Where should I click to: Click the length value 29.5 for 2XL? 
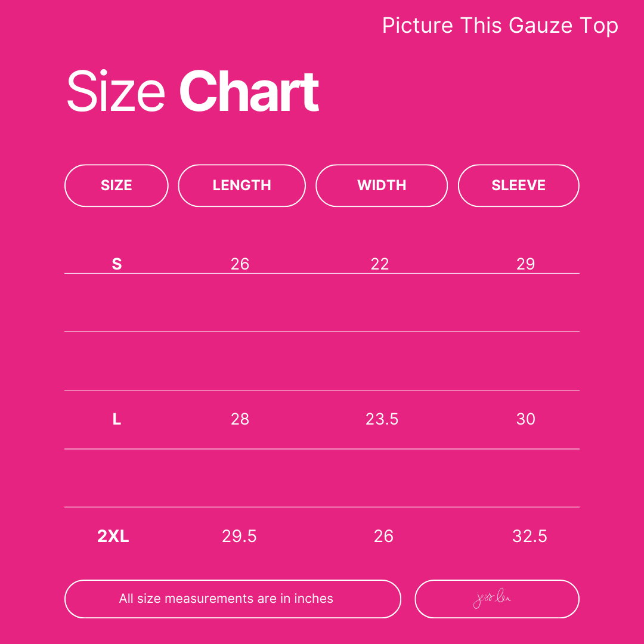click(x=239, y=536)
